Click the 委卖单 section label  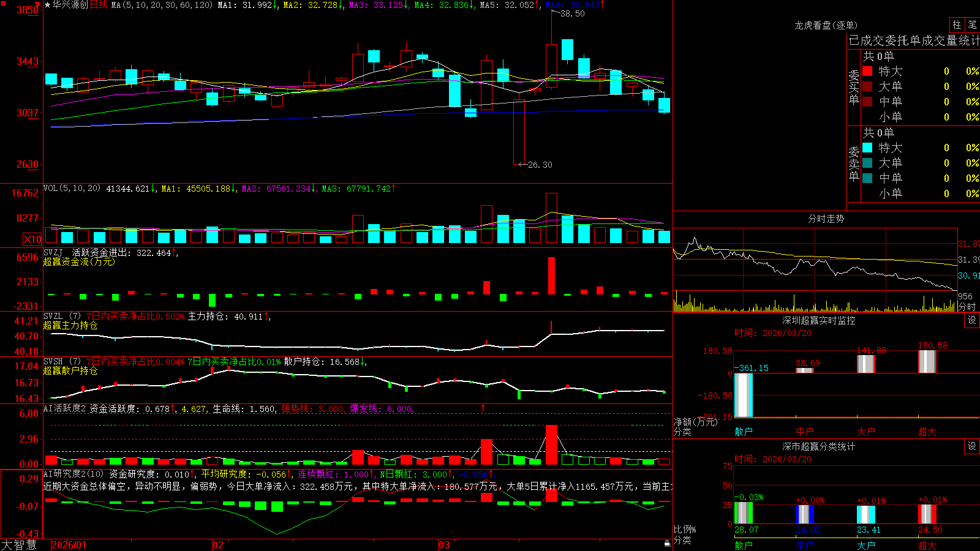coord(854,163)
